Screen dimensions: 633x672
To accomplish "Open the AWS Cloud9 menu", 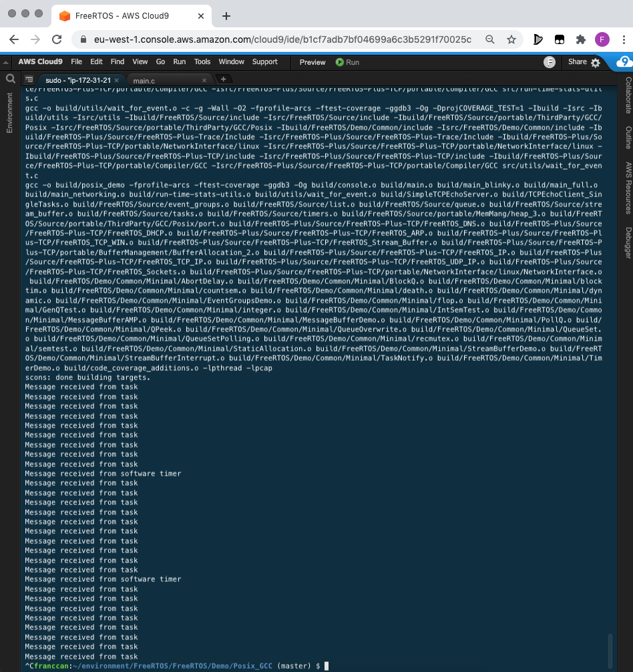I will [40, 61].
